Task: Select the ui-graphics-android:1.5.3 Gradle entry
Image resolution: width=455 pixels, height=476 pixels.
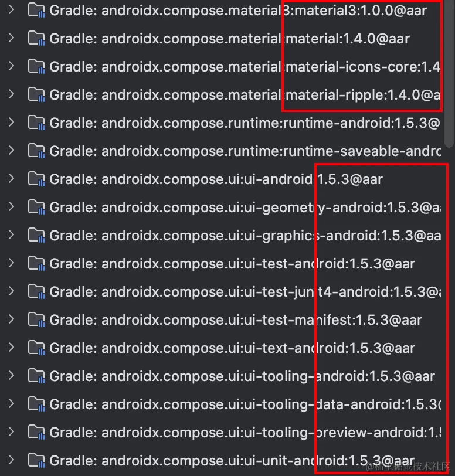Action: (x=245, y=236)
